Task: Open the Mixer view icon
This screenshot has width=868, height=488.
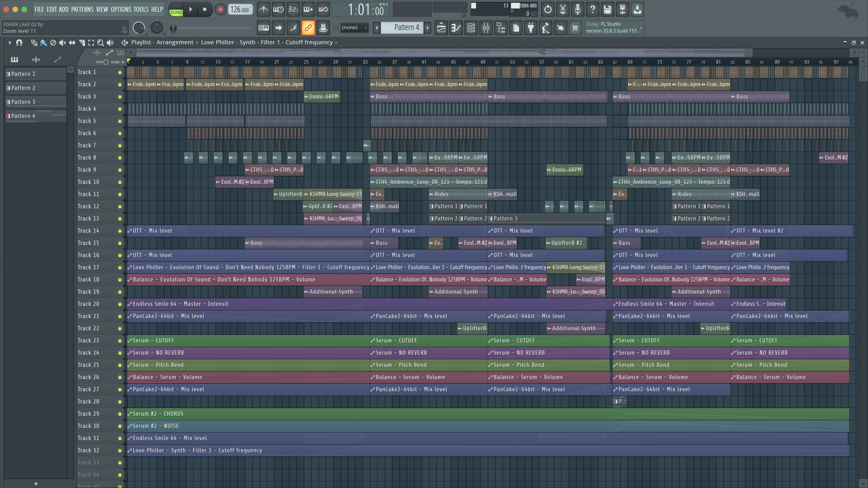Action: [x=486, y=28]
